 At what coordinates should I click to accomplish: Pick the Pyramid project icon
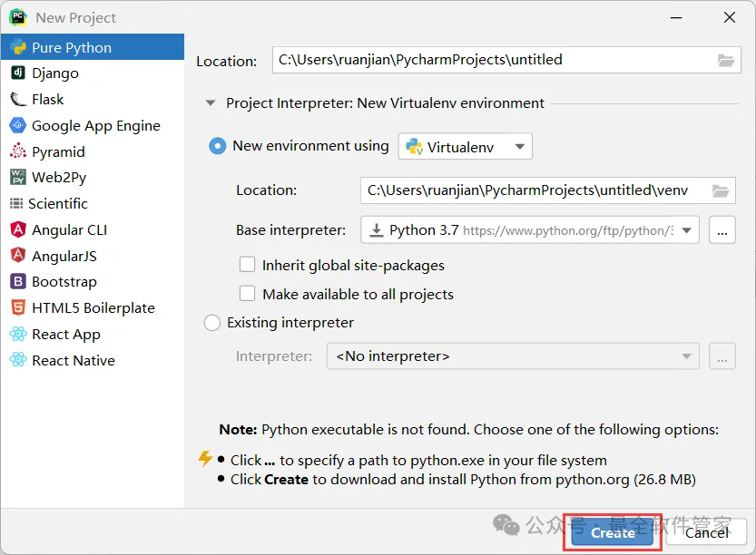[x=17, y=152]
